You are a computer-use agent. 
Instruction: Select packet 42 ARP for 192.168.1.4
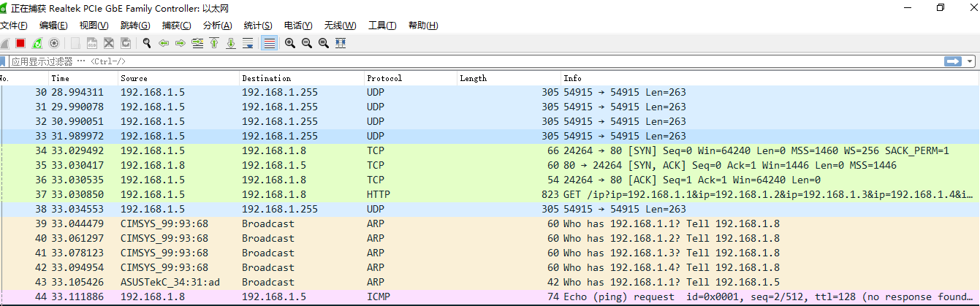pyautogui.click(x=490, y=268)
